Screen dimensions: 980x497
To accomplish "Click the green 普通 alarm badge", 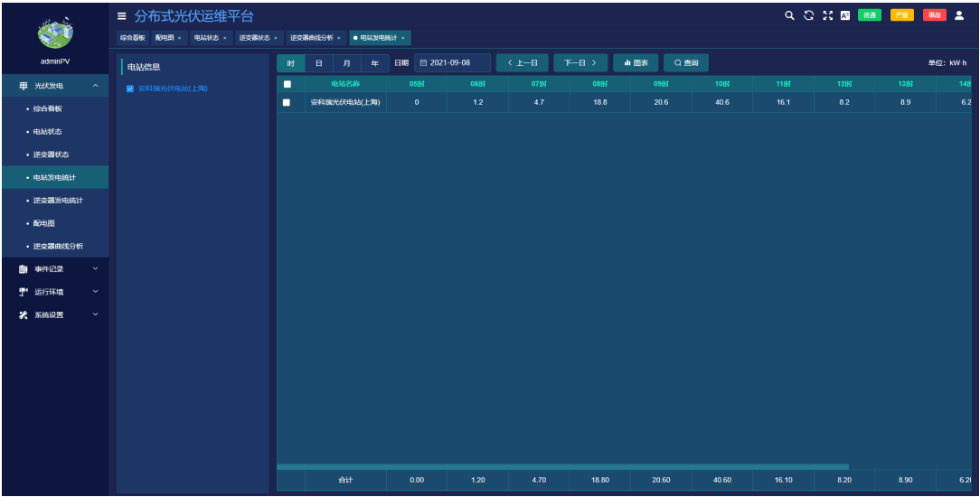I will coord(870,15).
